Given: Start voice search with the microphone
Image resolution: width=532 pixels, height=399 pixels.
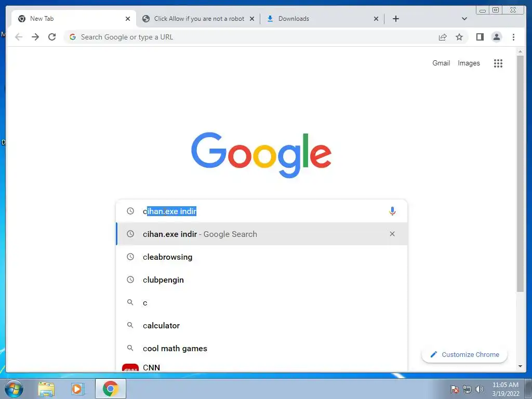Looking at the screenshot, I should (x=392, y=211).
